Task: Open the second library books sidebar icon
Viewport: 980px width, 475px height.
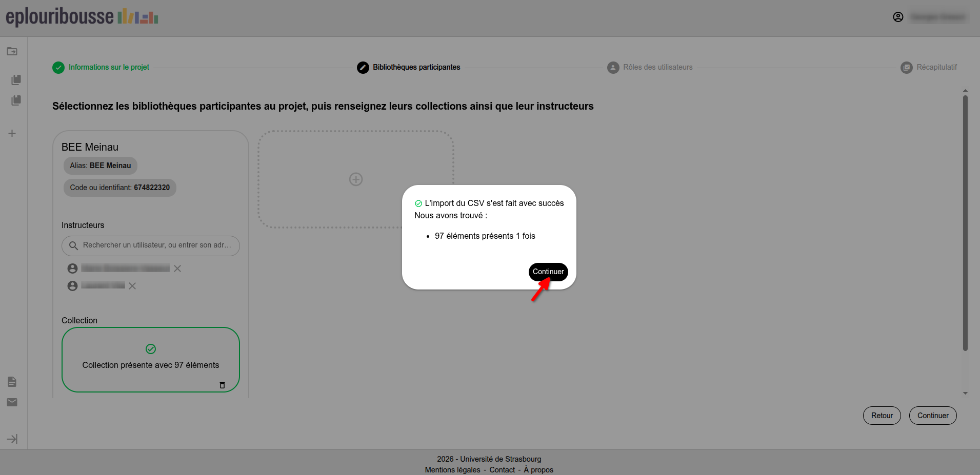Action: coord(16,100)
